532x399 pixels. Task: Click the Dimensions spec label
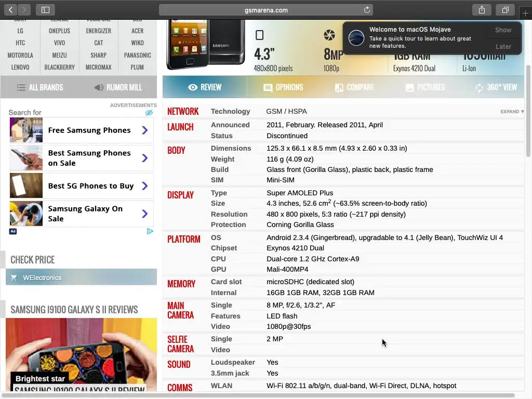(x=231, y=148)
